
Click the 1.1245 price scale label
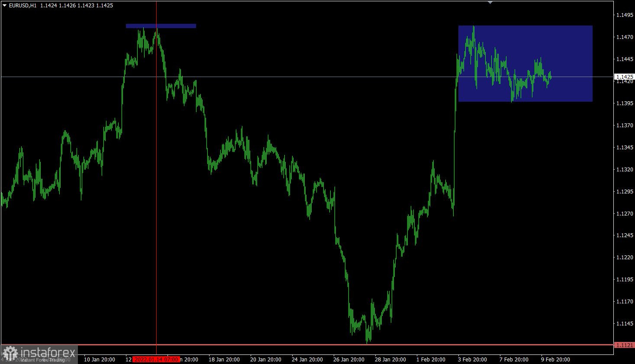pos(625,235)
